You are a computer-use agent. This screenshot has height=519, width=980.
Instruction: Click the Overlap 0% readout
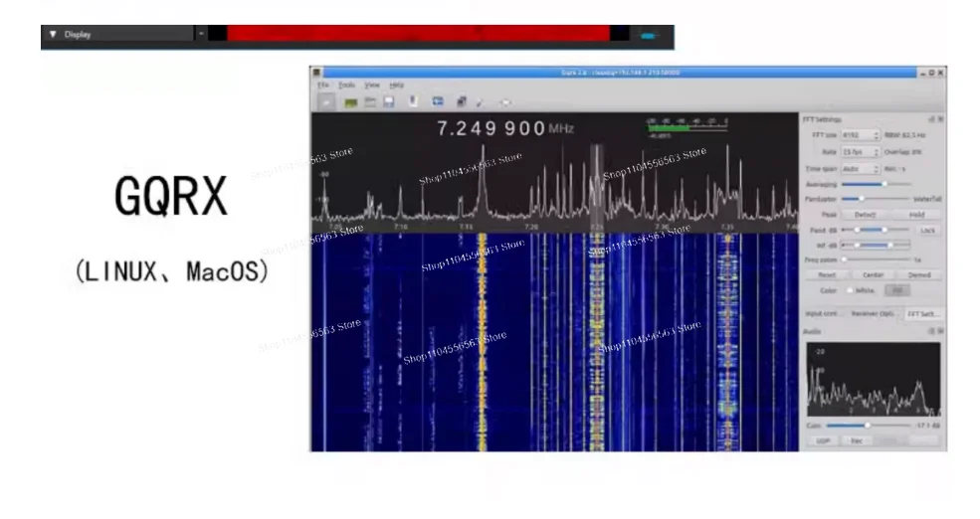tap(902, 152)
